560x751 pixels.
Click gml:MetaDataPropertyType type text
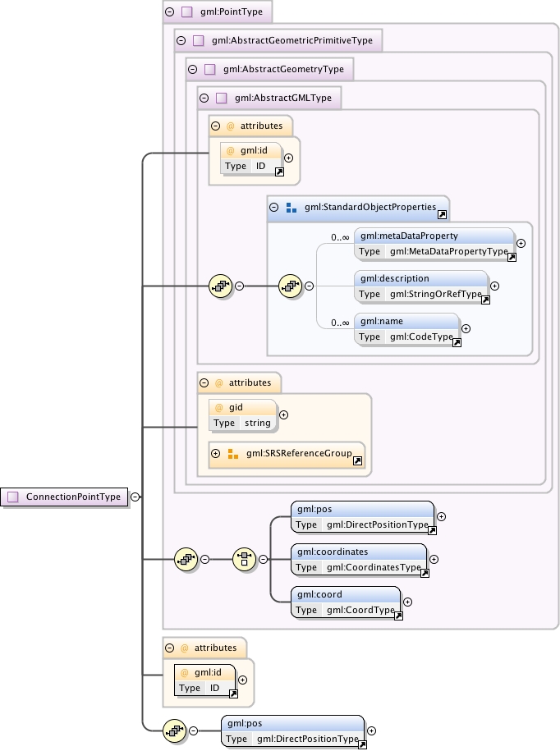[x=449, y=251]
